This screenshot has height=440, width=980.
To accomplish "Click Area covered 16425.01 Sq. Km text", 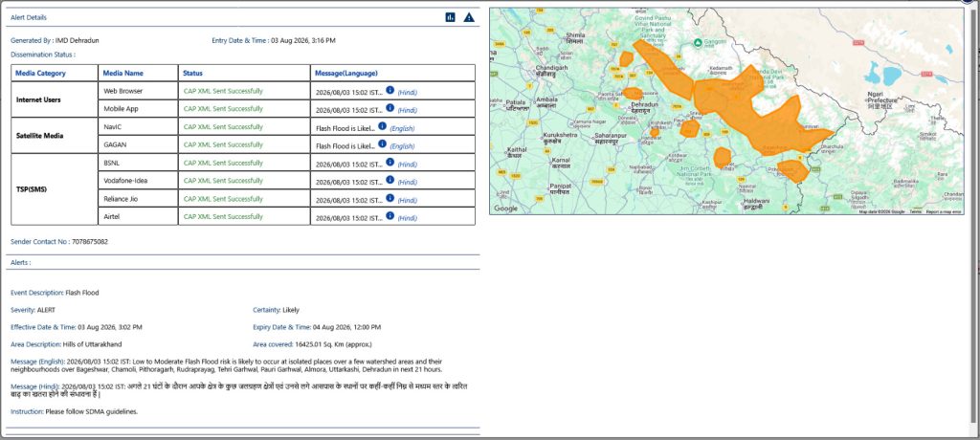I will point(313,344).
